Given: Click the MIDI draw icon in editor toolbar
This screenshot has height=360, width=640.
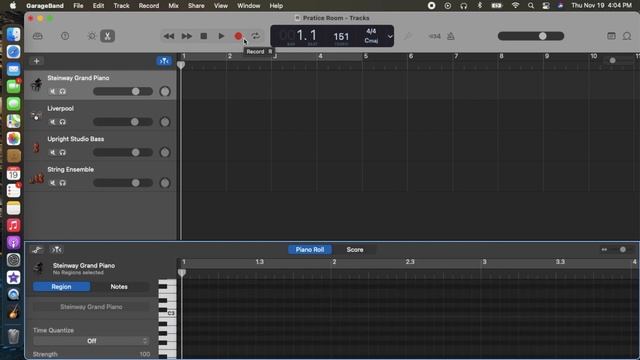Looking at the screenshot, I should pyautogui.click(x=37, y=249).
